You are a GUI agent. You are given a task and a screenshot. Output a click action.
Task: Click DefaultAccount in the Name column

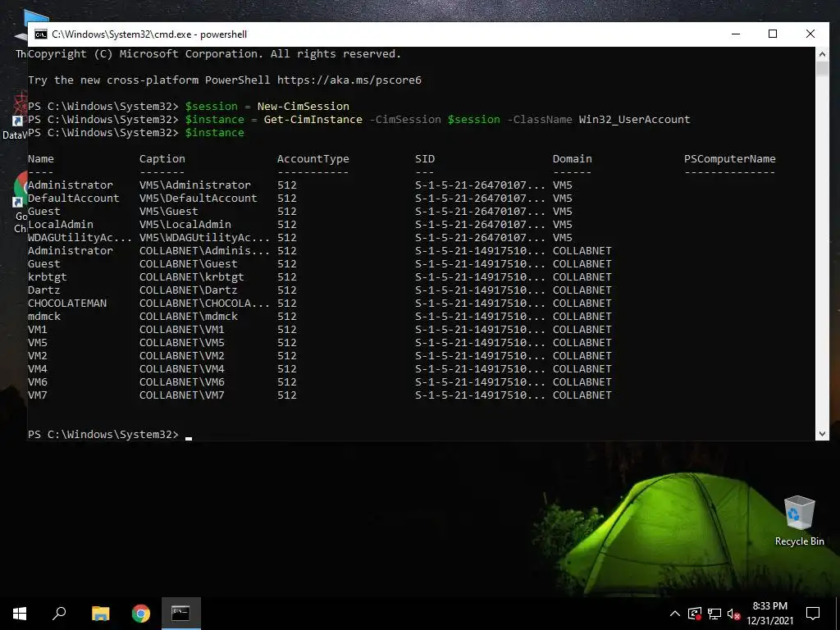point(73,199)
